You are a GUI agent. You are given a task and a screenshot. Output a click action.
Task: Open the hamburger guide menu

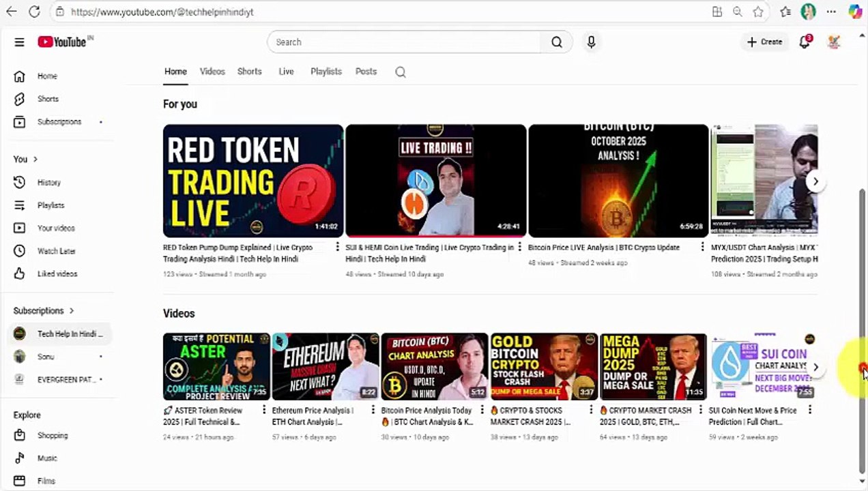click(x=19, y=42)
